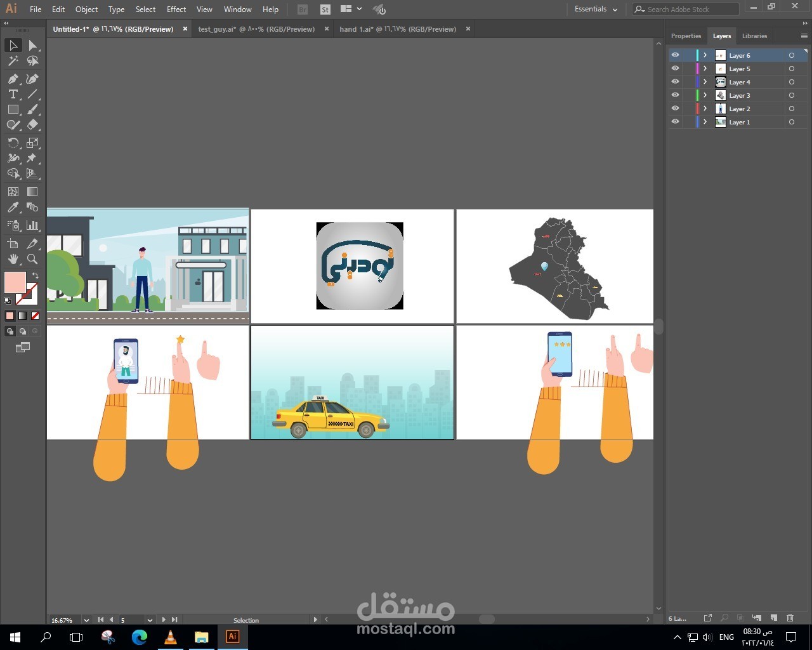The height and width of the screenshot is (650, 812).
Task: Choose the Magic Wand tool
Action: point(13,61)
